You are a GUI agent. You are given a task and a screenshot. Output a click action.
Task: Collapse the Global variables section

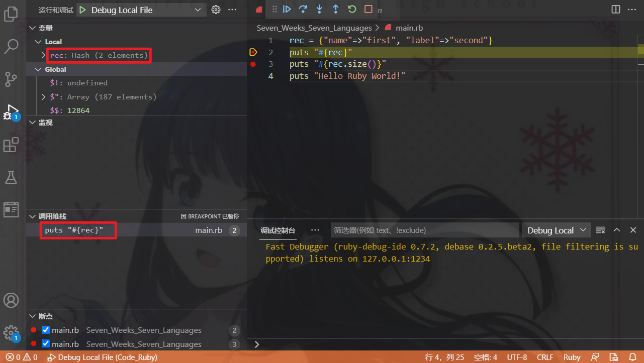pyautogui.click(x=38, y=69)
